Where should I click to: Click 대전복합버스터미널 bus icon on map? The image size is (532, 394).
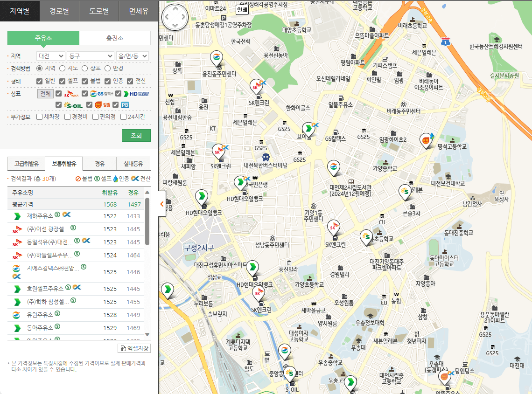(x=266, y=157)
